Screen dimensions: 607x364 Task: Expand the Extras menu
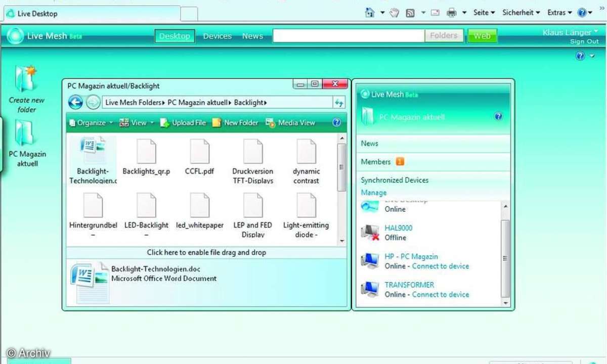coord(559,13)
